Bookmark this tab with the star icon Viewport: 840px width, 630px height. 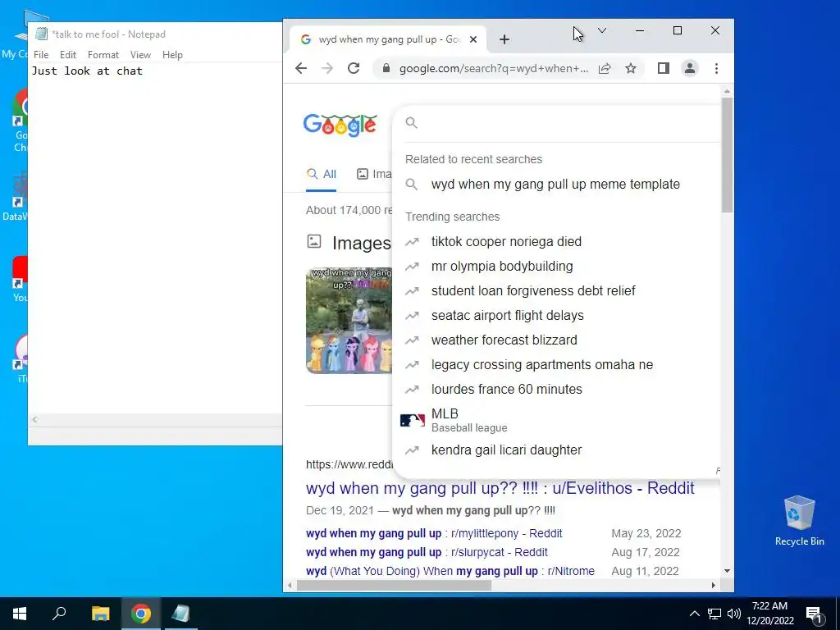(x=631, y=69)
